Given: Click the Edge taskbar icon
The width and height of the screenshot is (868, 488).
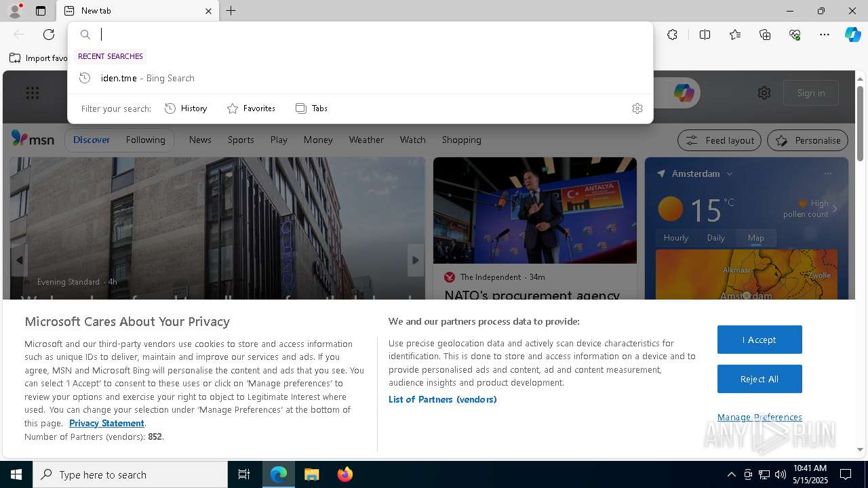Looking at the screenshot, I should (279, 474).
